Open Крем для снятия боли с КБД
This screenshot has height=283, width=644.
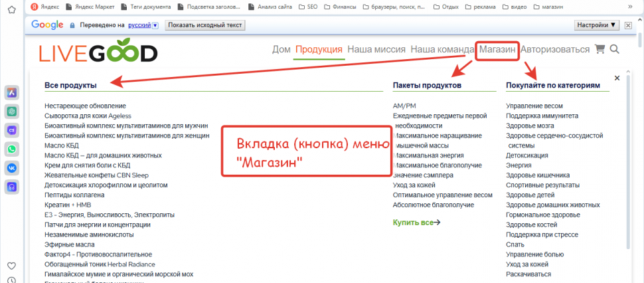(88, 165)
